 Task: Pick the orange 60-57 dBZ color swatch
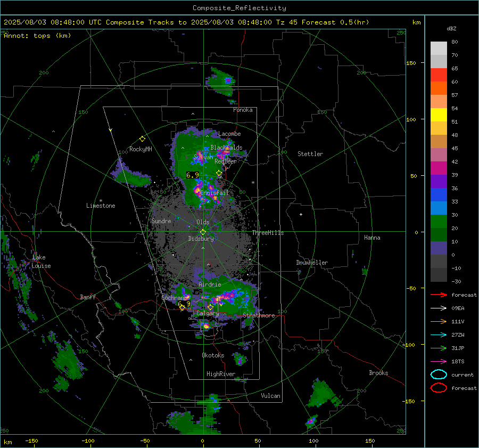coord(439,88)
